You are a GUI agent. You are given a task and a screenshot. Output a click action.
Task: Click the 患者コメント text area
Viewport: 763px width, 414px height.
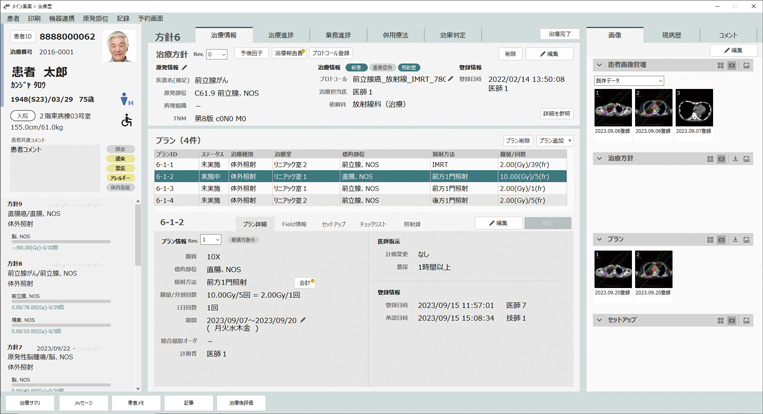pyautogui.click(x=54, y=168)
